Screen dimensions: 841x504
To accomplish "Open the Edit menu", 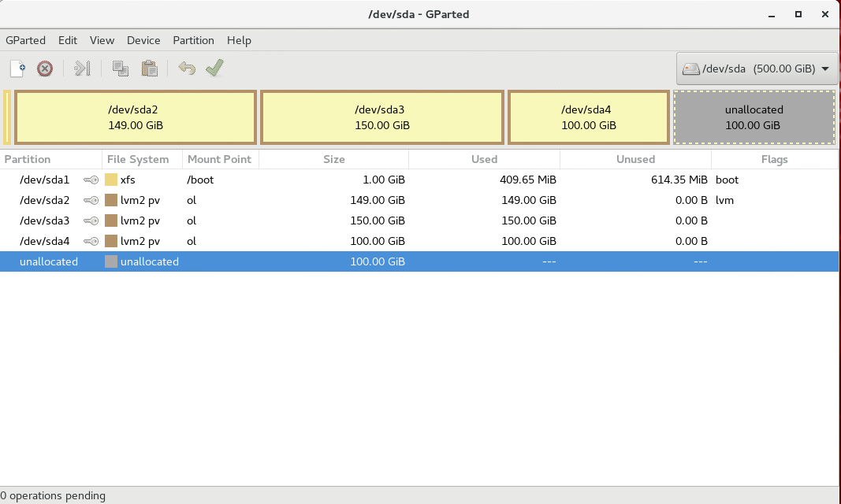I will (68, 40).
